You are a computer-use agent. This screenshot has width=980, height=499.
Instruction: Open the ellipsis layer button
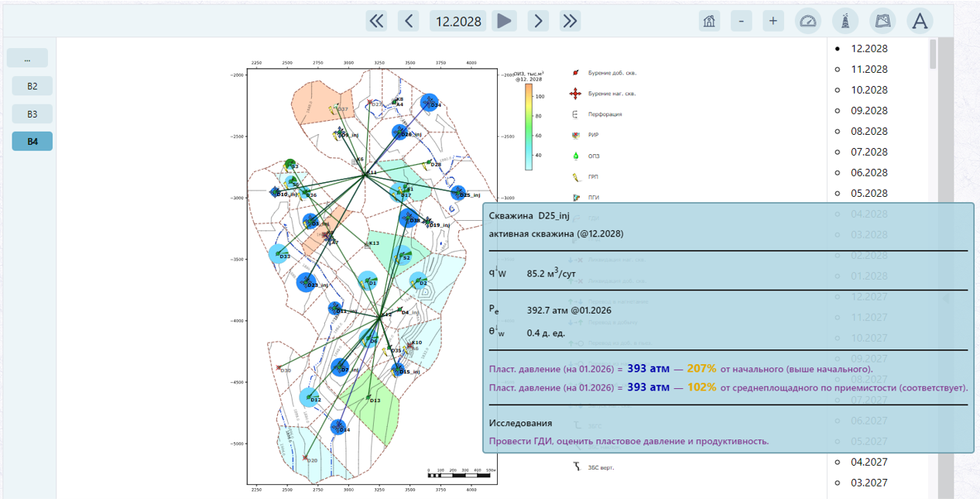27,58
